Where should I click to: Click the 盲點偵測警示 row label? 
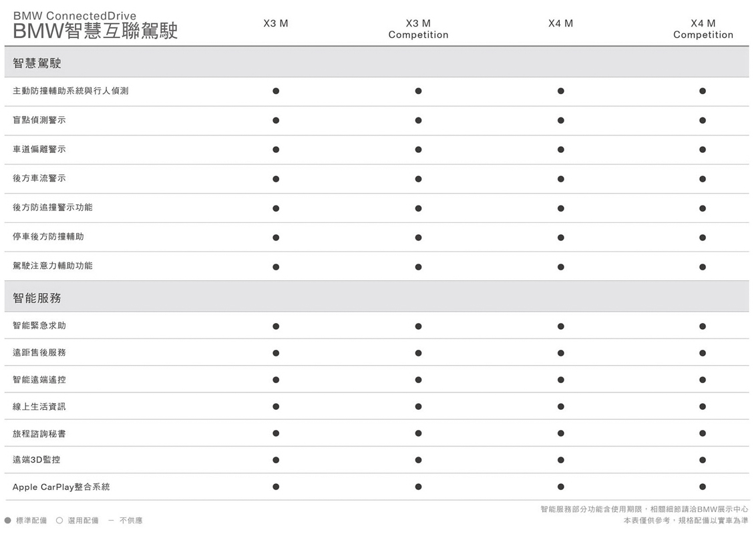39,120
